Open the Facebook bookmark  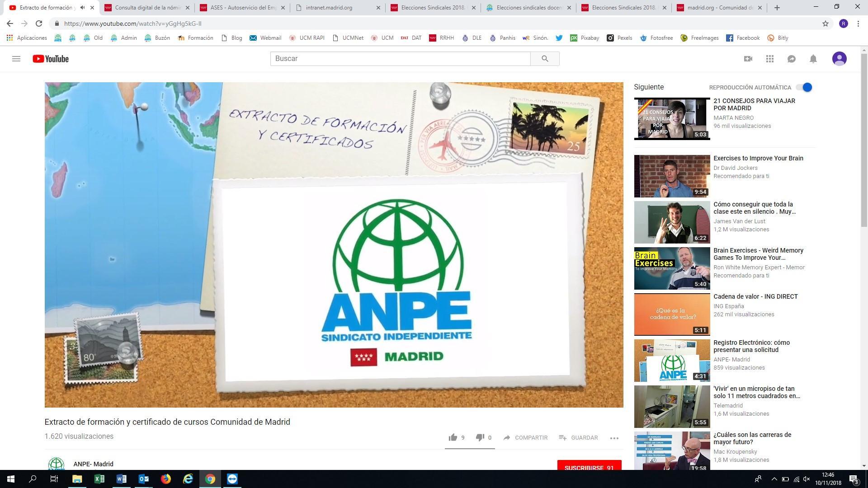[743, 38]
